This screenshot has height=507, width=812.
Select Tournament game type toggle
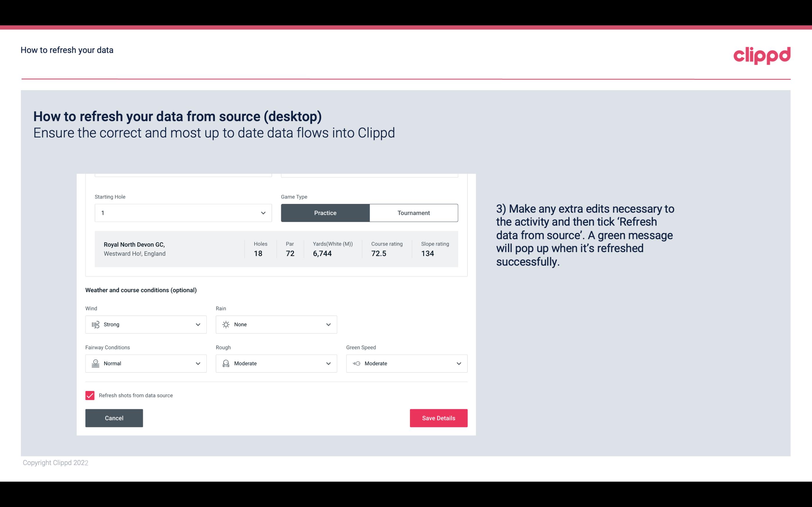(x=413, y=213)
